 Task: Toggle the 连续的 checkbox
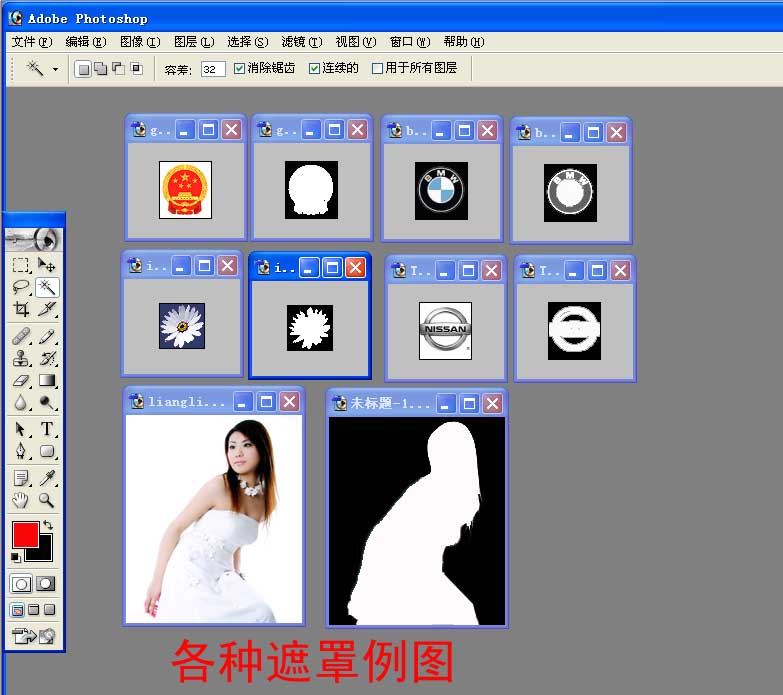[314, 68]
